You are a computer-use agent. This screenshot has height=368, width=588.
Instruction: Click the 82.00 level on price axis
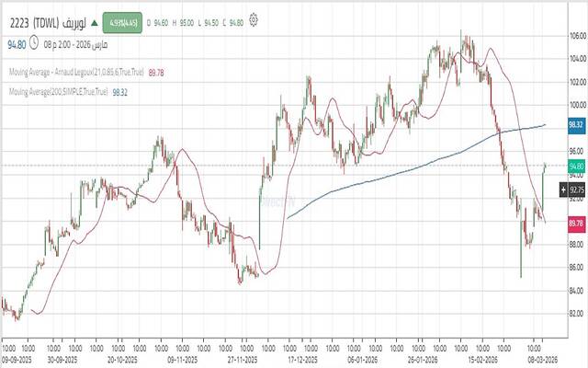(577, 313)
